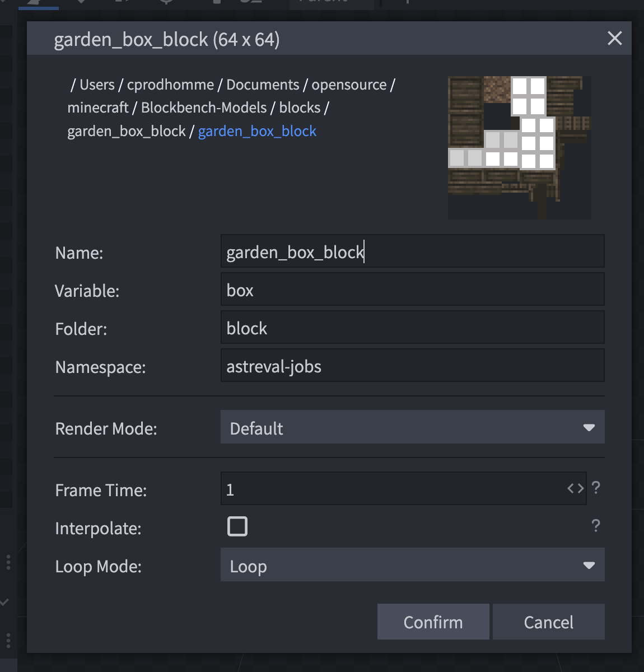Click the dropdown arrow on the Default render mode
The height and width of the screenshot is (672, 644).
pos(589,428)
